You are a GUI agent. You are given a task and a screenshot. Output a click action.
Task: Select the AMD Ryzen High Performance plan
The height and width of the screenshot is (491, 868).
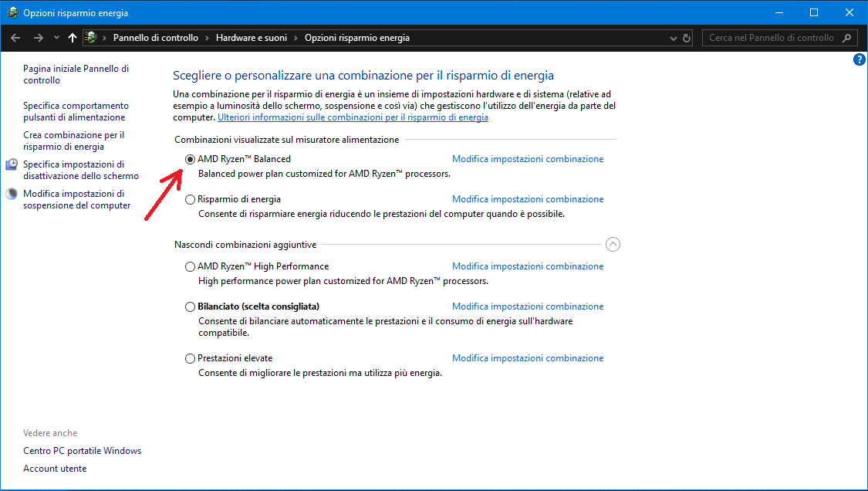tap(190, 266)
